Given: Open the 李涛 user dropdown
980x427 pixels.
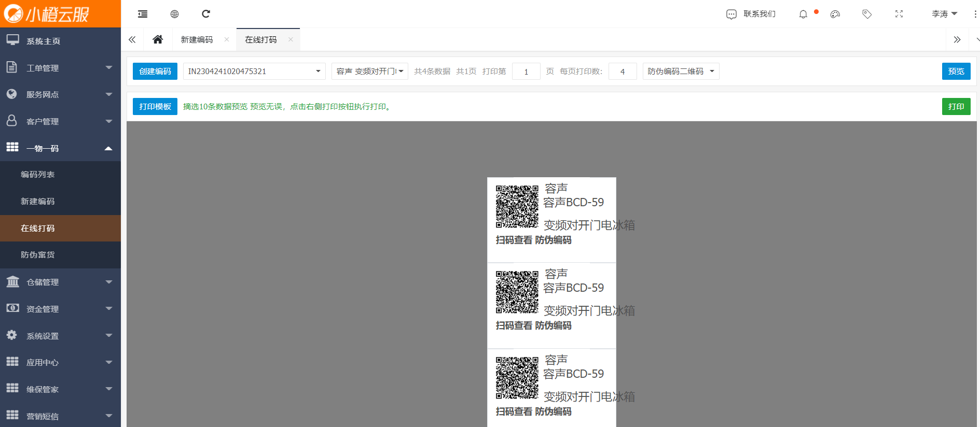Looking at the screenshot, I should point(944,14).
